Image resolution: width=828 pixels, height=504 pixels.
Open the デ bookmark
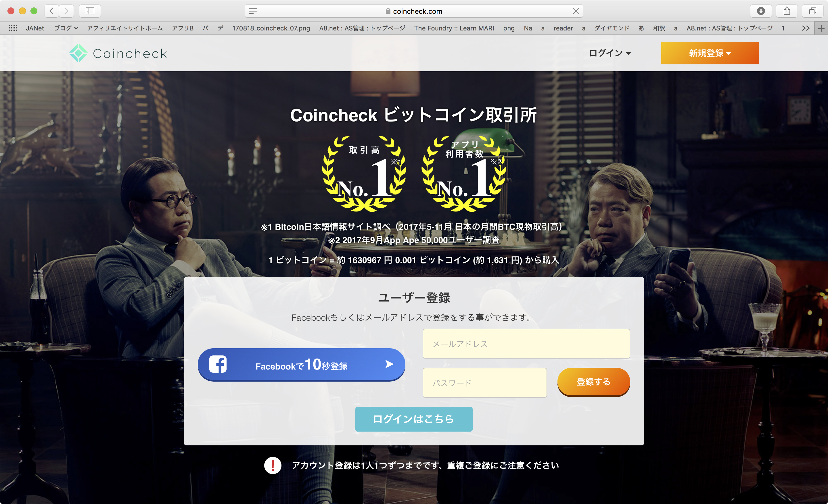pos(220,28)
